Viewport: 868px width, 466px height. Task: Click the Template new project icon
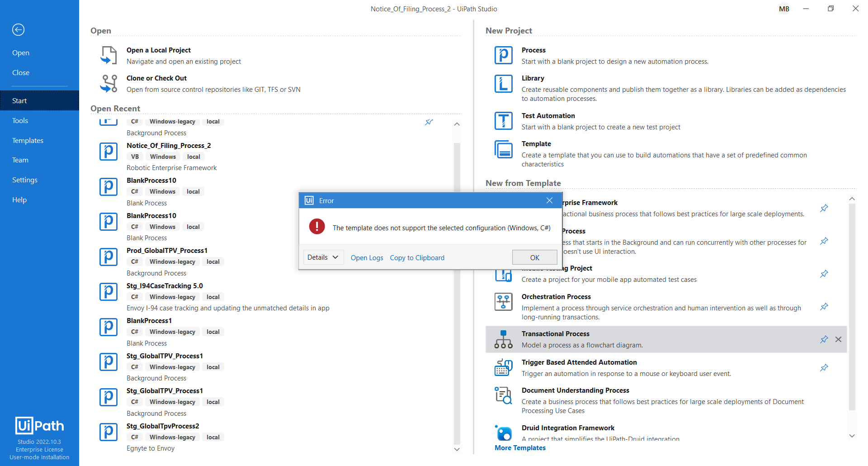504,149
